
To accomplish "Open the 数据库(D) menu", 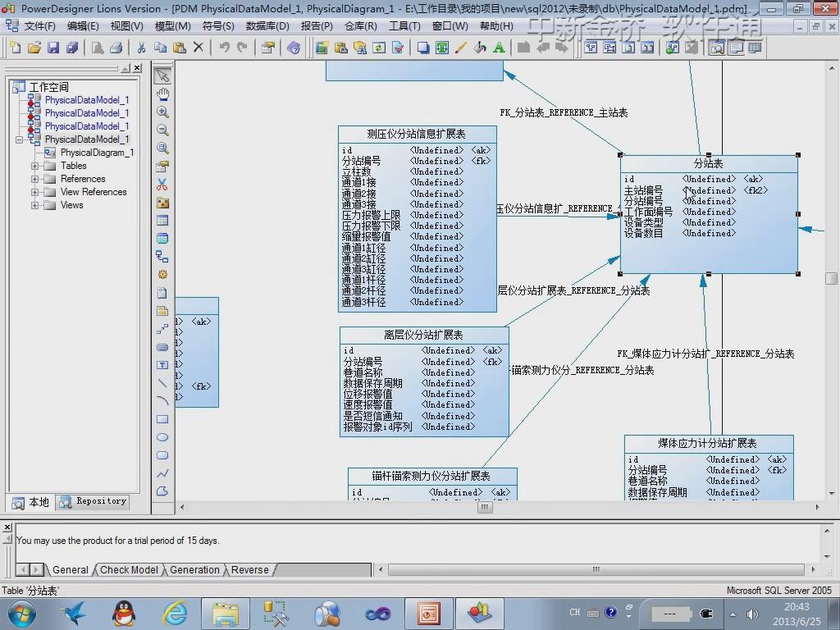I will click(267, 26).
